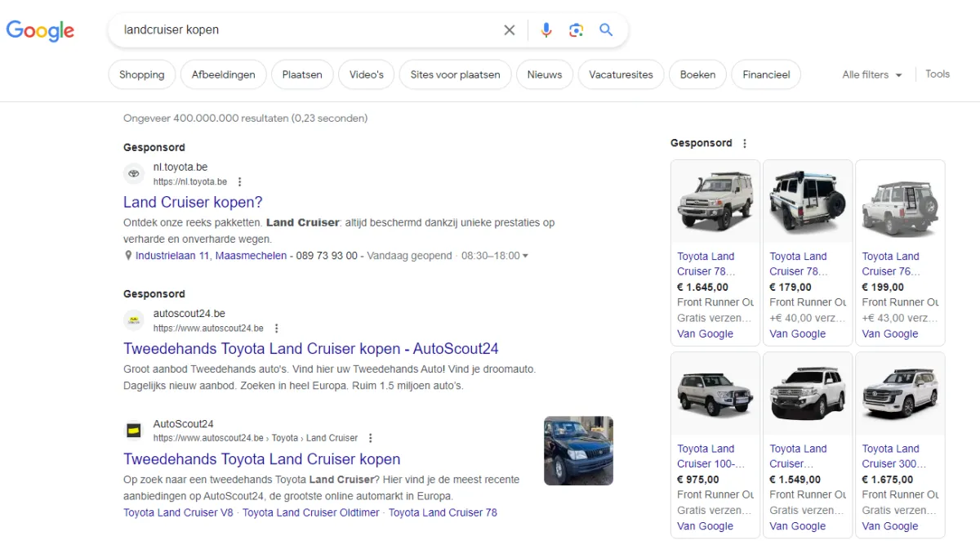Select the Shopping filter tab
This screenshot has height=541, width=980.
tap(142, 74)
